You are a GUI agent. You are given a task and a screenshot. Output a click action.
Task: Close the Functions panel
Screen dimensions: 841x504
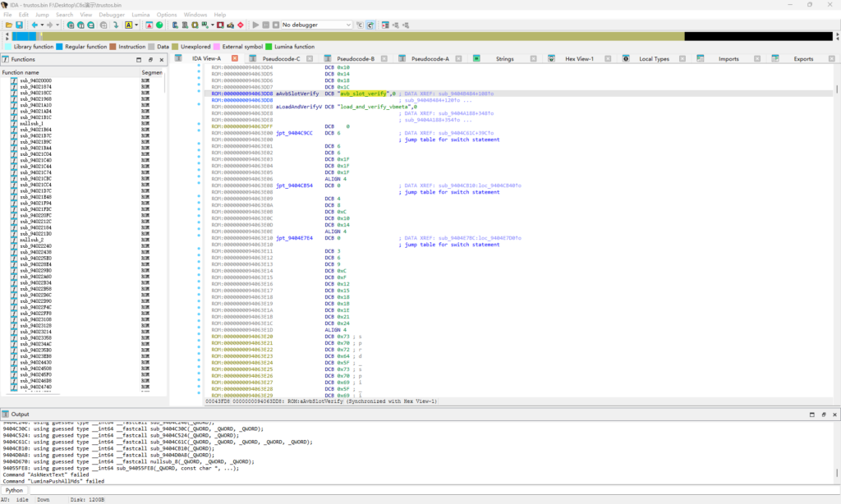click(x=161, y=60)
